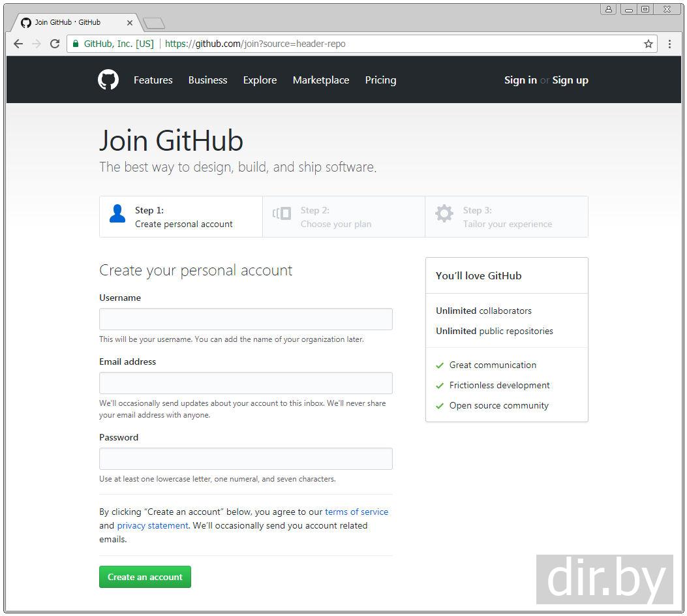This screenshot has height=616, width=687.
Task: Focus the Username input field
Action: pos(246,319)
